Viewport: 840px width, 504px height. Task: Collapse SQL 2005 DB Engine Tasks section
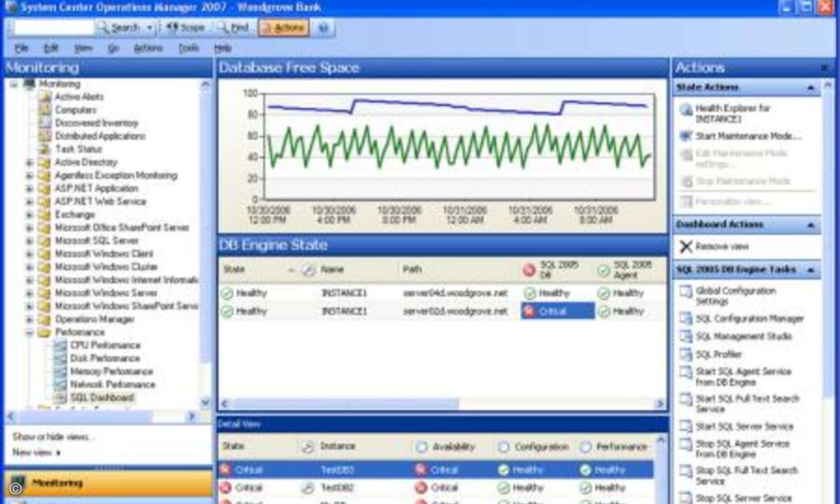coord(811,269)
